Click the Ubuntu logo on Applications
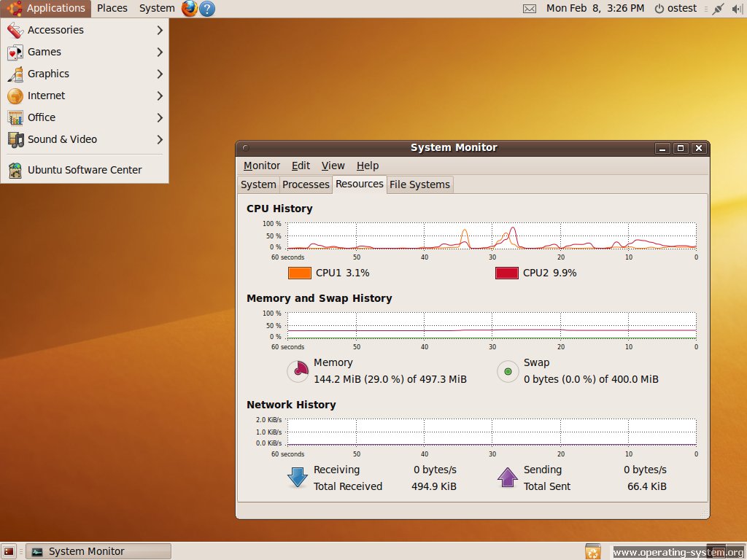This screenshot has height=560, width=747. 15,8
